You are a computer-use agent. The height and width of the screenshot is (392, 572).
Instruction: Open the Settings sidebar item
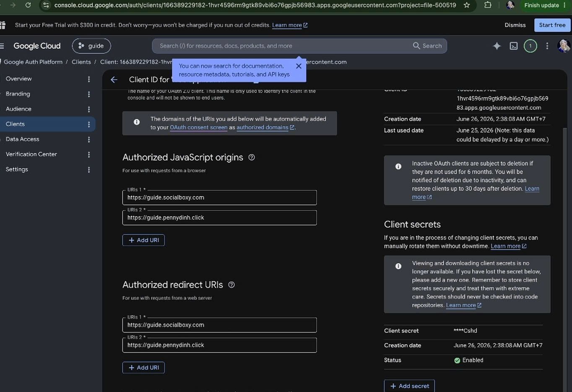click(x=17, y=169)
